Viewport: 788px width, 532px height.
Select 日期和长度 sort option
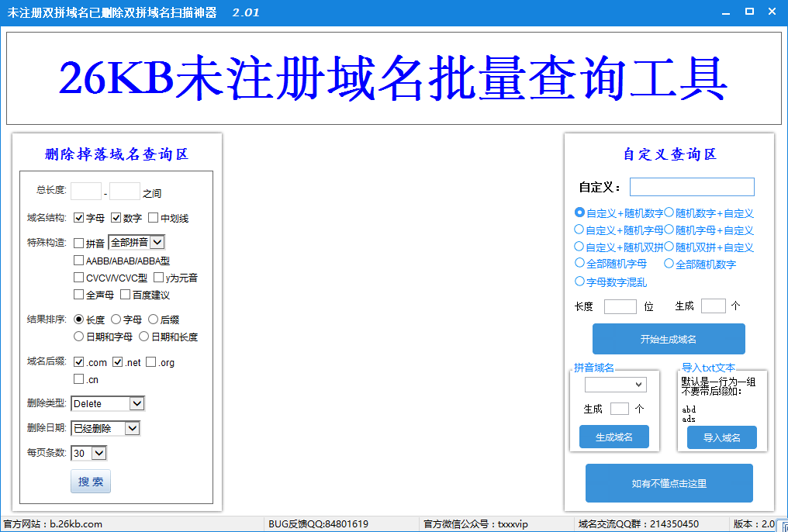(x=143, y=336)
